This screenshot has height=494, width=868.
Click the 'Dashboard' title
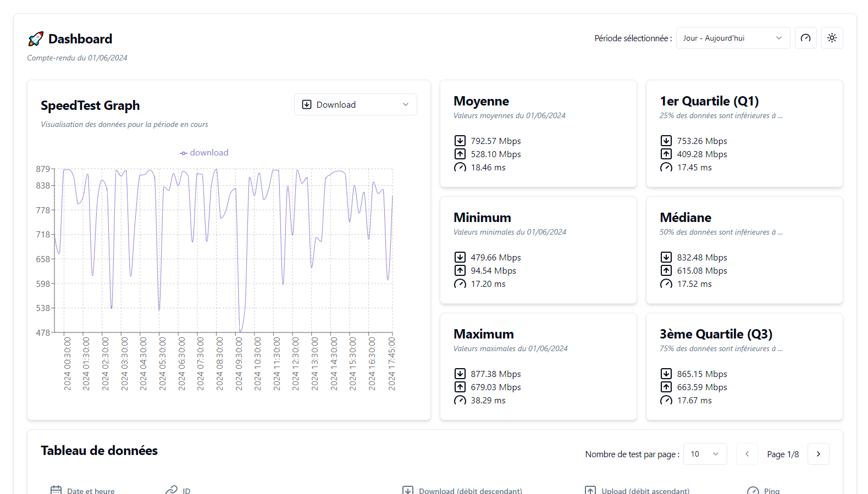point(80,39)
